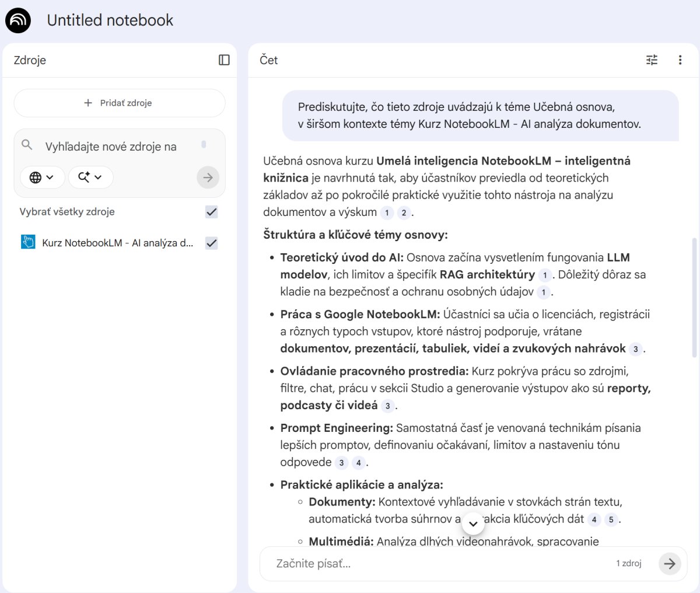Click the Untitled notebook title
The height and width of the screenshot is (593, 700).
[x=110, y=20]
